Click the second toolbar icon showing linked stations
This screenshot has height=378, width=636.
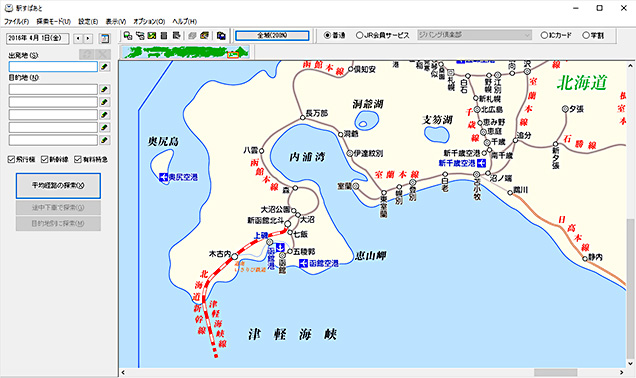140,36
